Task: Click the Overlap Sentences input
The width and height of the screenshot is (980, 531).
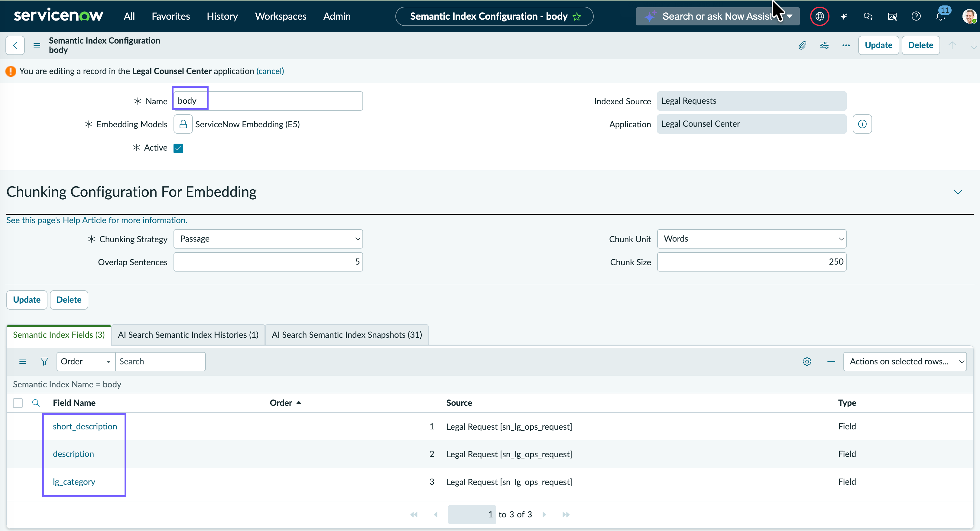Action: pyautogui.click(x=268, y=262)
